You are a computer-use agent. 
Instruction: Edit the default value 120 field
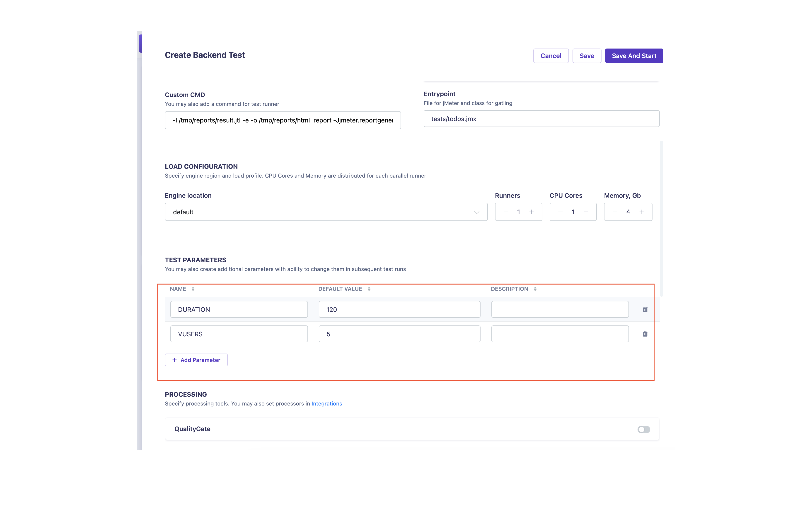(399, 309)
